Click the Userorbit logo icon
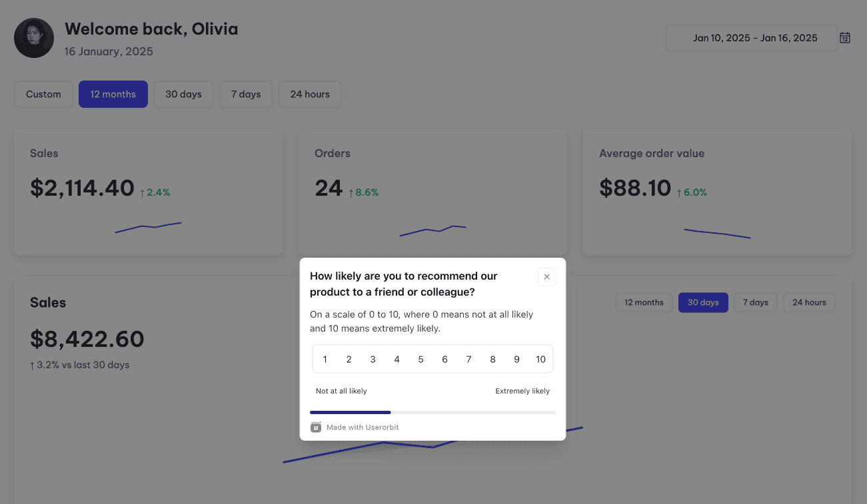Screen dimensions: 867x504 pos(316,427)
